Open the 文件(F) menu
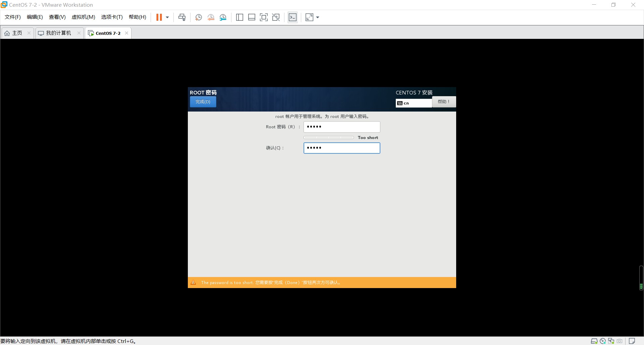Image resolution: width=644 pixels, height=345 pixels. 13,17
